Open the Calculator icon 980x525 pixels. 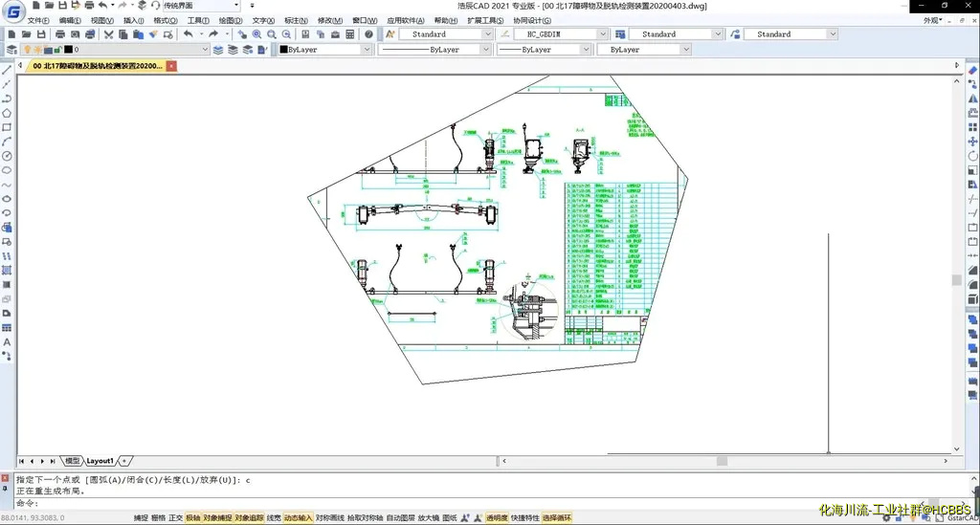point(350,34)
